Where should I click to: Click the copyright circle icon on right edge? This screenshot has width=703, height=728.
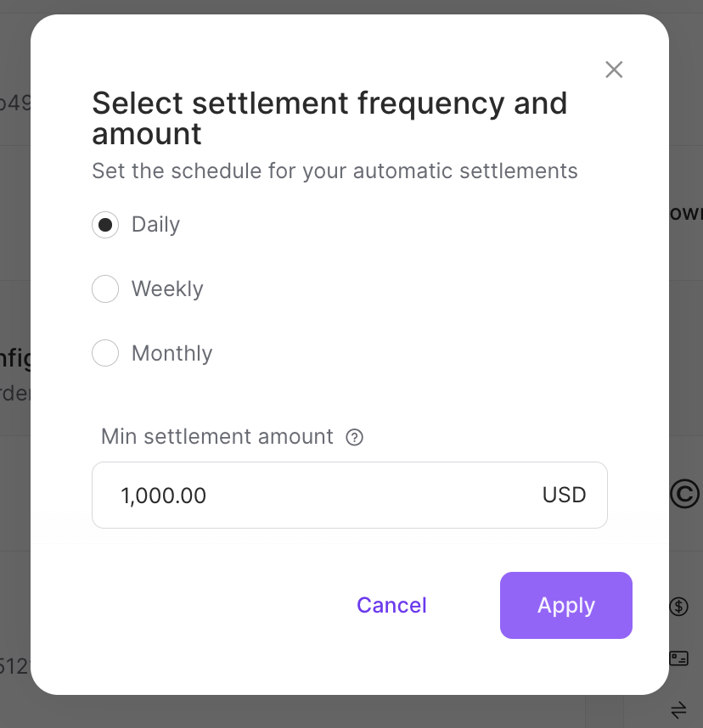pyautogui.click(x=684, y=495)
